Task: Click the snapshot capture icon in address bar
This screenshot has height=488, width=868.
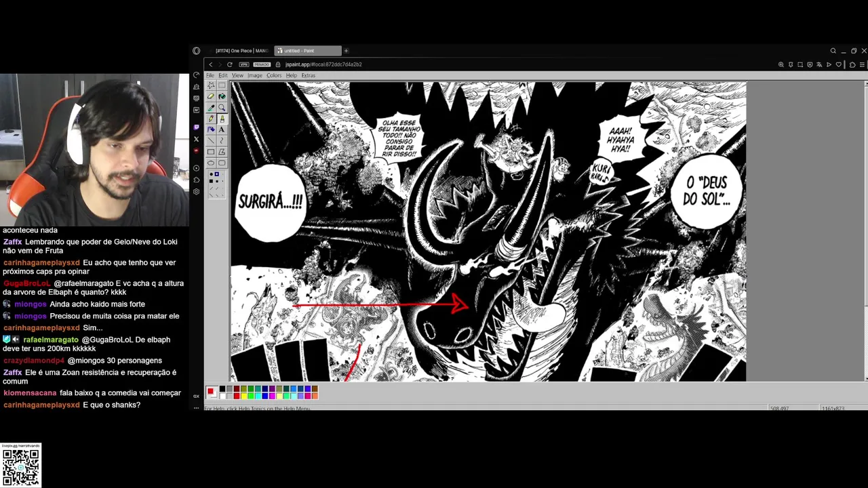Action: [x=800, y=64]
